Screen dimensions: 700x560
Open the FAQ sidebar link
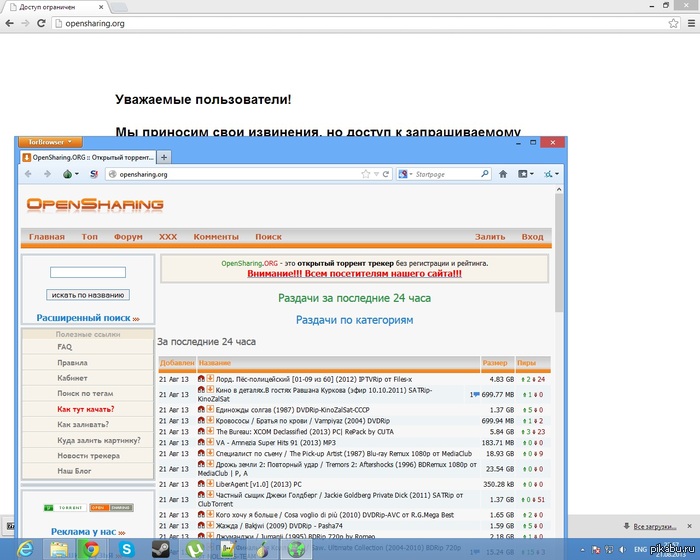click(x=64, y=347)
